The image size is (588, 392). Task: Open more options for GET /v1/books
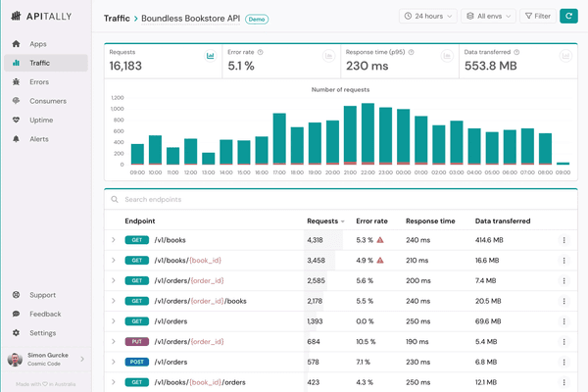pos(563,240)
